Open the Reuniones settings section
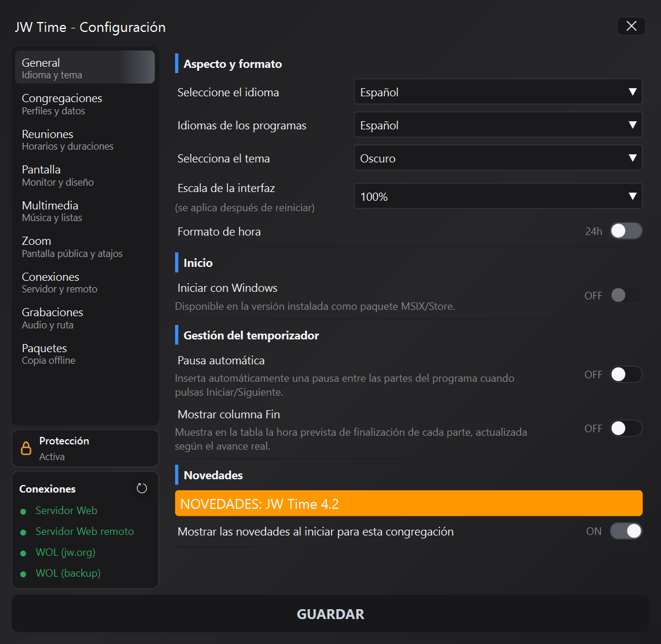Screen dimensions: 661x644 [85, 140]
